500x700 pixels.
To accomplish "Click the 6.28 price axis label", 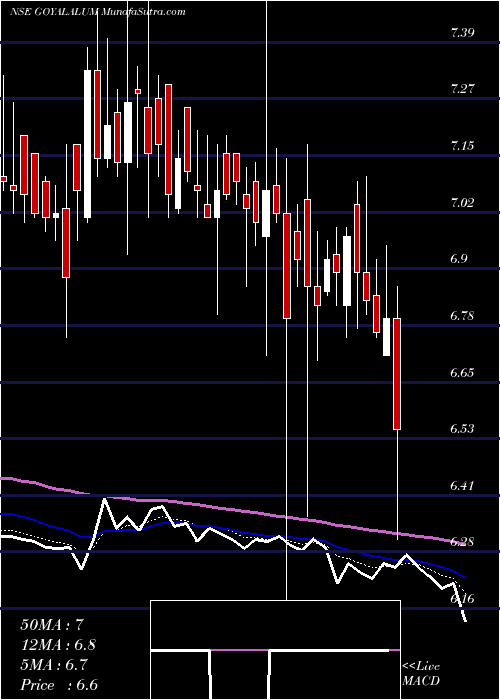I will (x=462, y=542).
